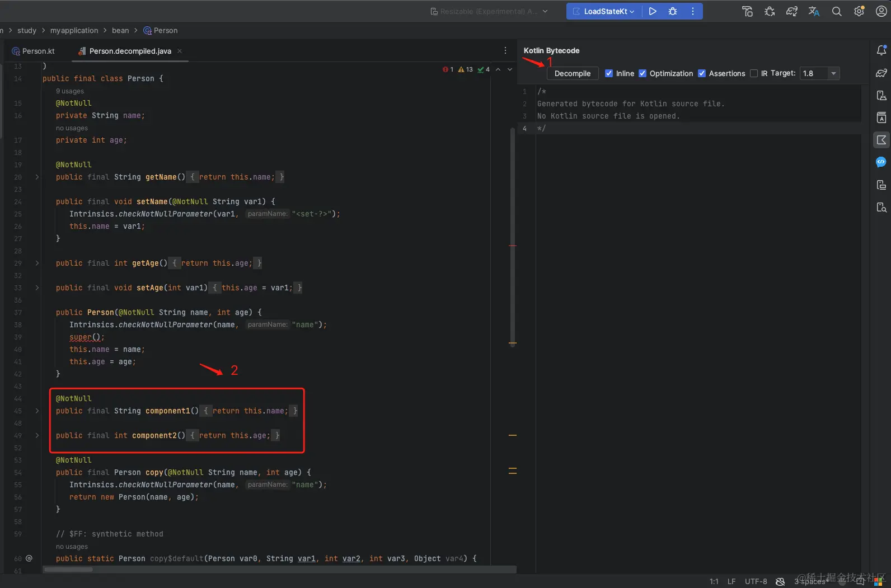This screenshot has height=588, width=891.
Task: Click the super() call on line 39
Action: coord(87,337)
